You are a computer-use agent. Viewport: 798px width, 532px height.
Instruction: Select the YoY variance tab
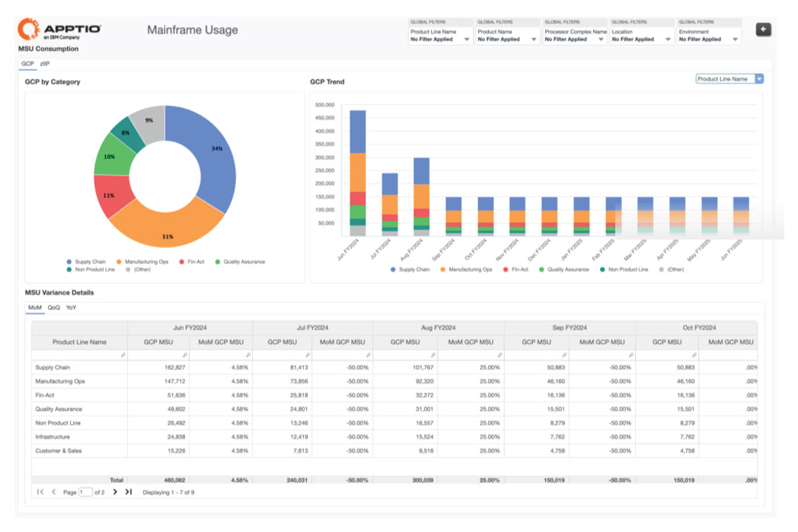[x=72, y=307]
